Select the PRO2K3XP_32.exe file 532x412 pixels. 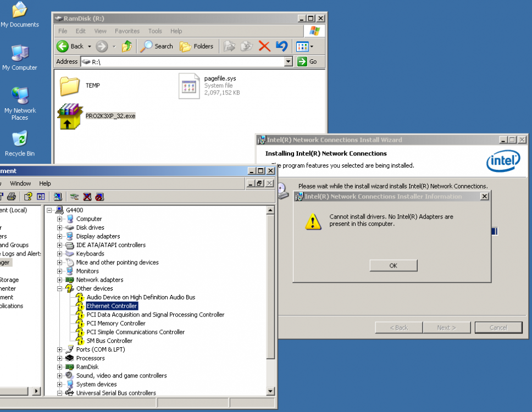[110, 116]
